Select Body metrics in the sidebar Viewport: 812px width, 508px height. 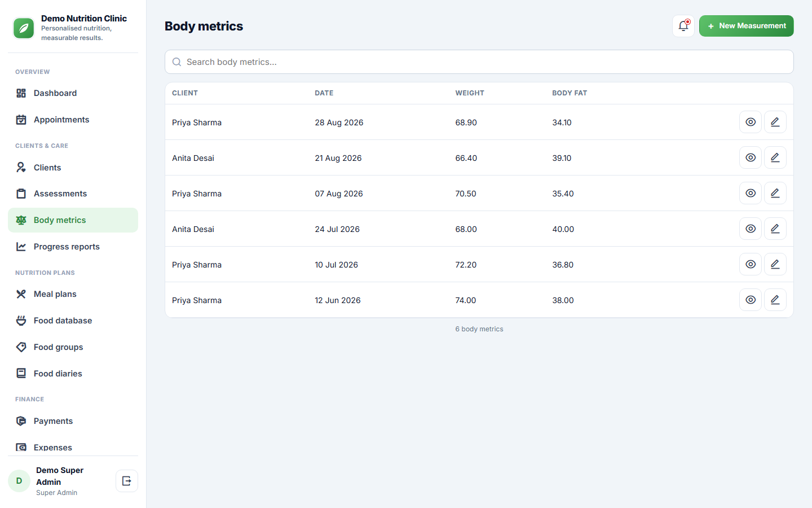click(73, 220)
